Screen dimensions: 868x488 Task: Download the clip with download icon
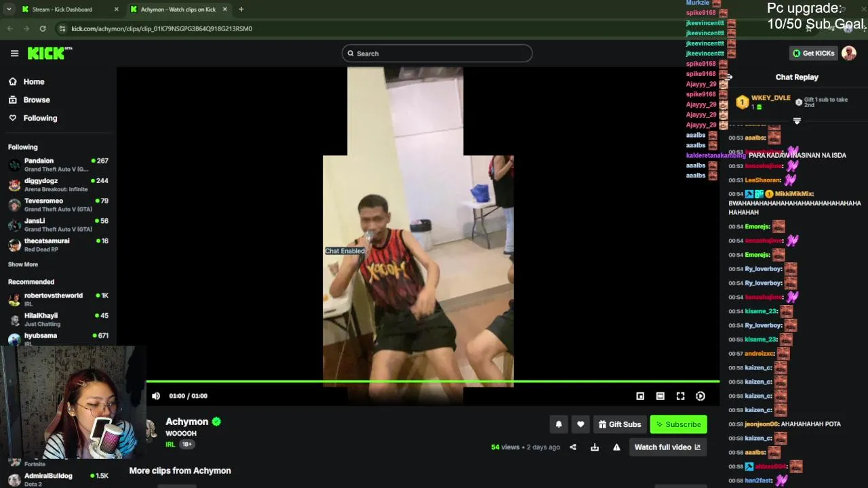click(595, 447)
